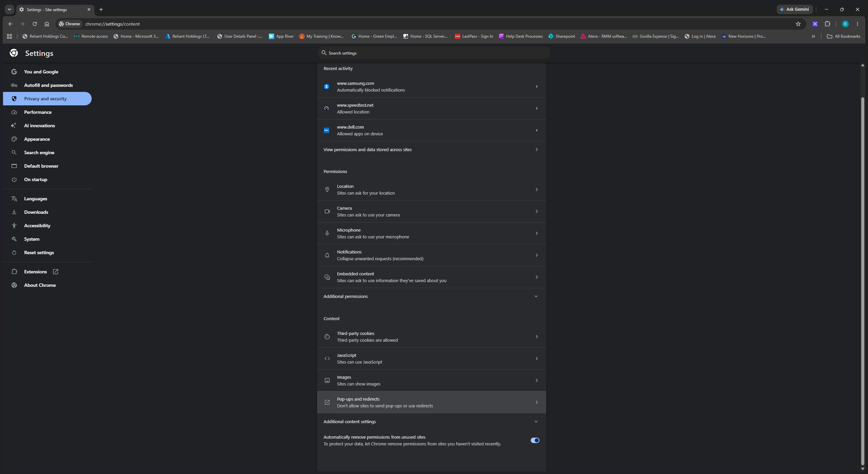Image resolution: width=868 pixels, height=474 pixels.
Task: Open the apps grid in bookmarks bar
Action: tap(9, 36)
